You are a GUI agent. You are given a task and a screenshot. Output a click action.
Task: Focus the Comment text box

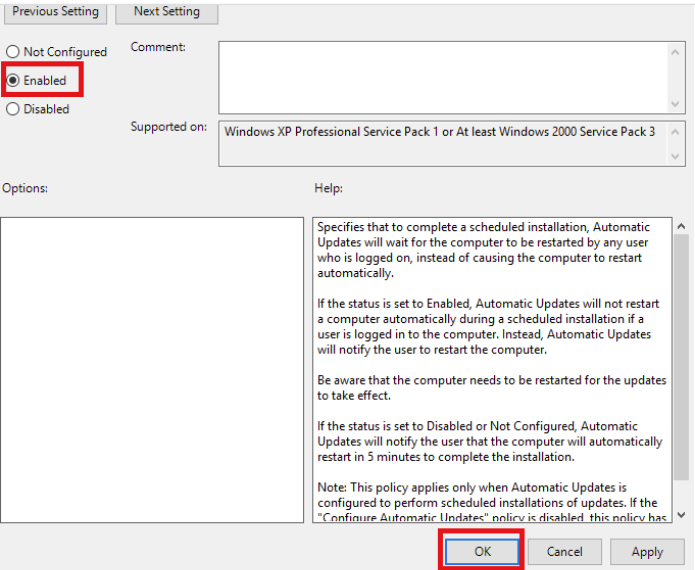[443, 78]
